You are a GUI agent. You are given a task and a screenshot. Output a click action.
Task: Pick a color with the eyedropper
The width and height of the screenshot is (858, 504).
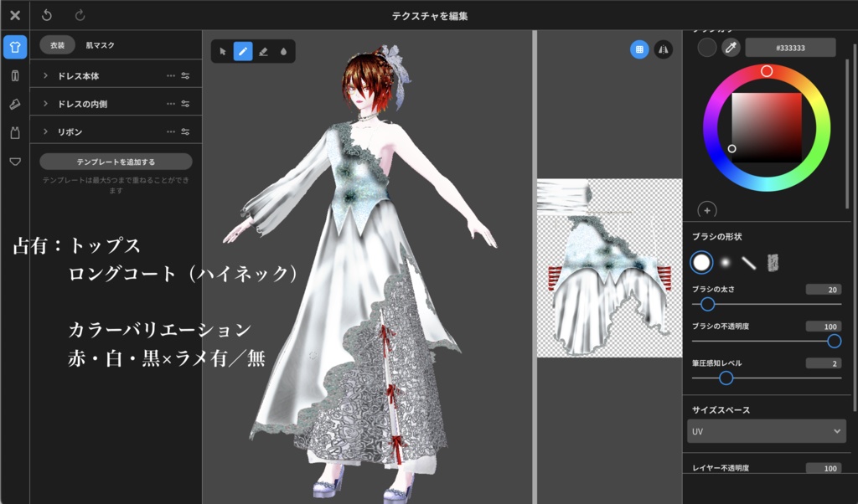(x=731, y=48)
